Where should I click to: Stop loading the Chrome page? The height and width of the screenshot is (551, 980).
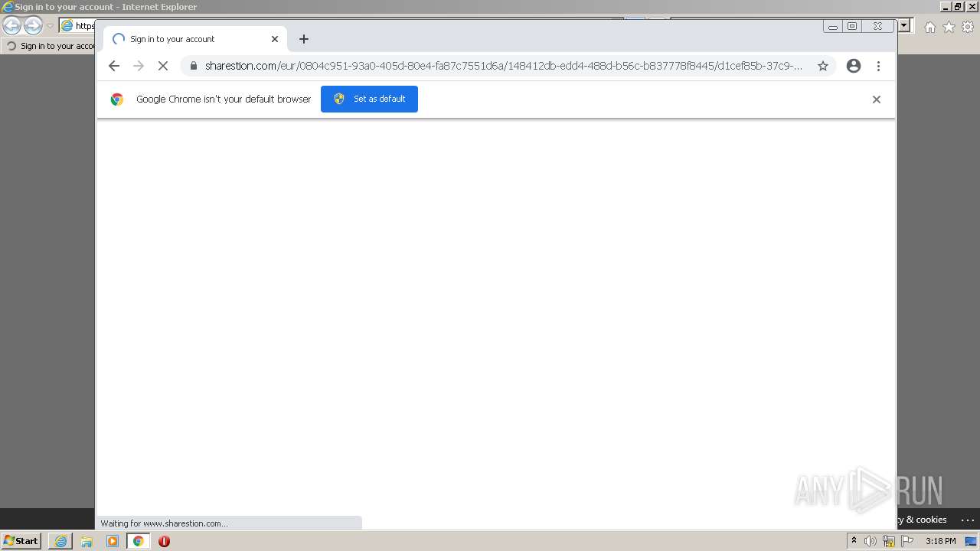(163, 66)
